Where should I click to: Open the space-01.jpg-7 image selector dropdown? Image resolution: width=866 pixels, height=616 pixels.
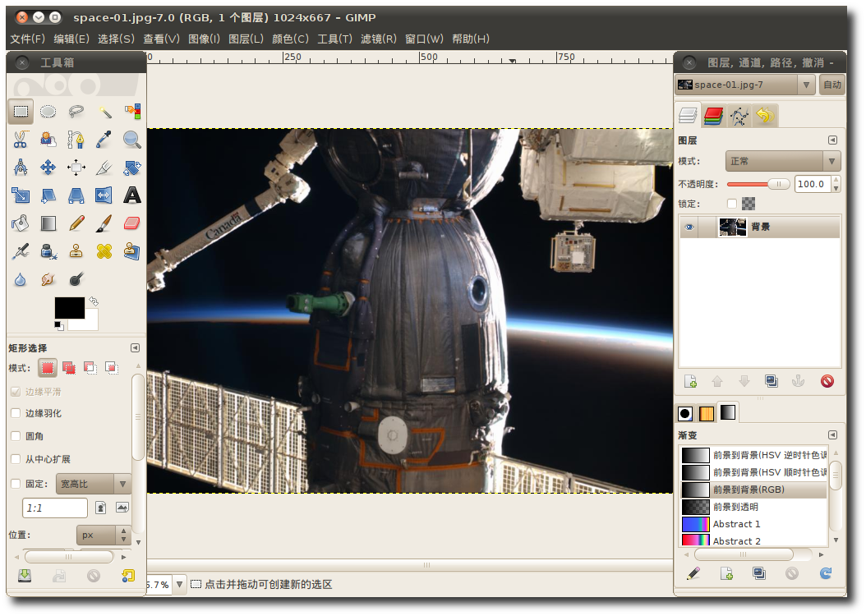745,85
